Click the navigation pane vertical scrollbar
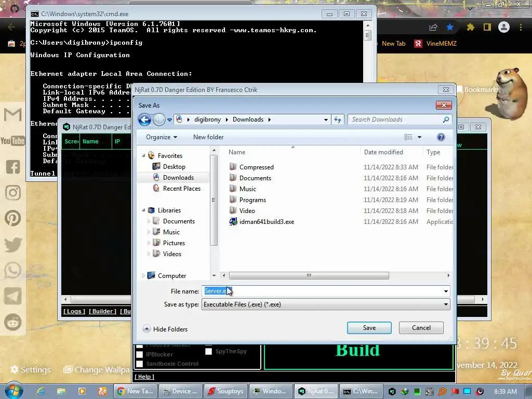This screenshot has height=399, width=532. 214,200
